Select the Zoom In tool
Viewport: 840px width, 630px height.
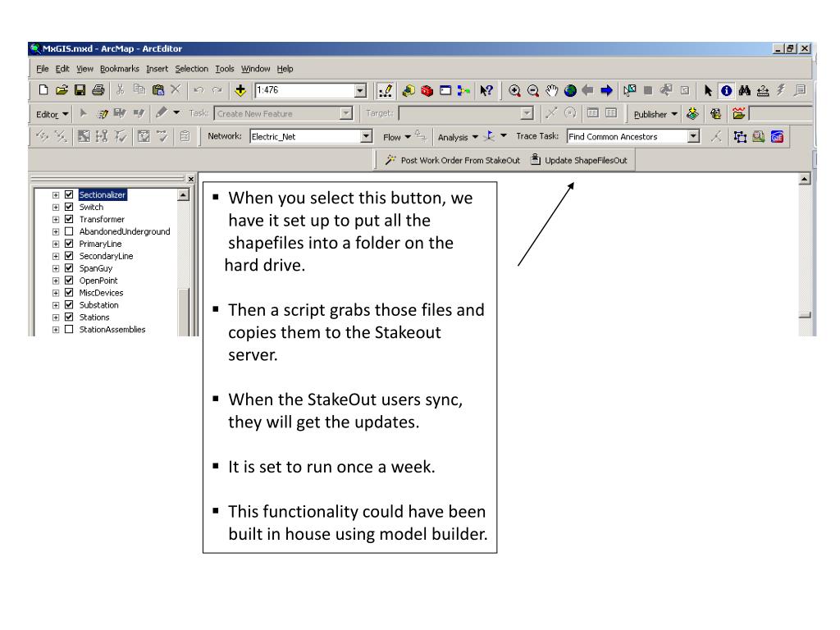click(x=514, y=90)
